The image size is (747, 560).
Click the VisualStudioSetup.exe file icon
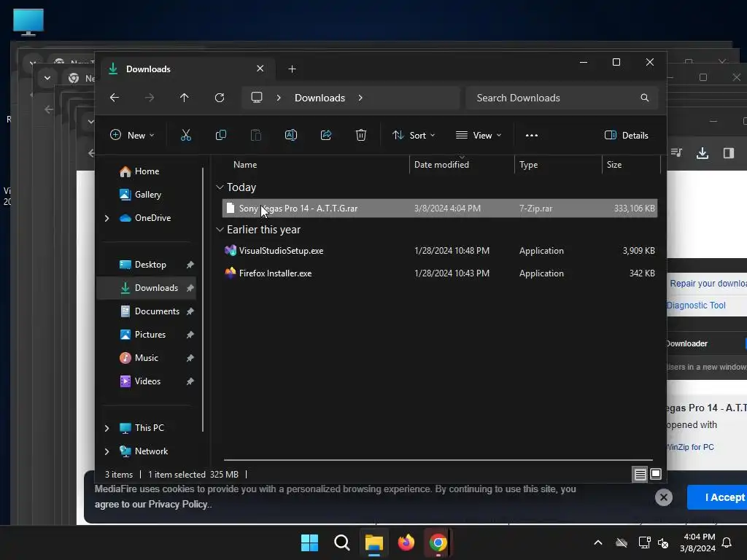(231, 251)
